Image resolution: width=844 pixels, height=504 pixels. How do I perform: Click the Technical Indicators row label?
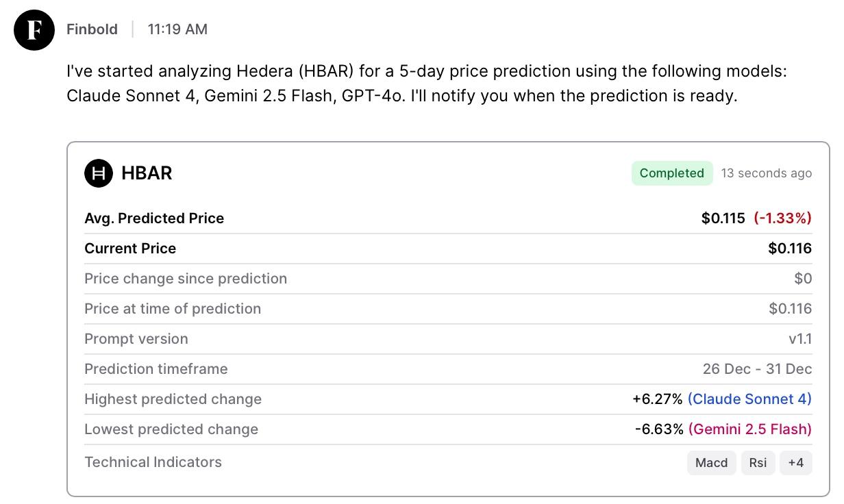tap(153, 462)
